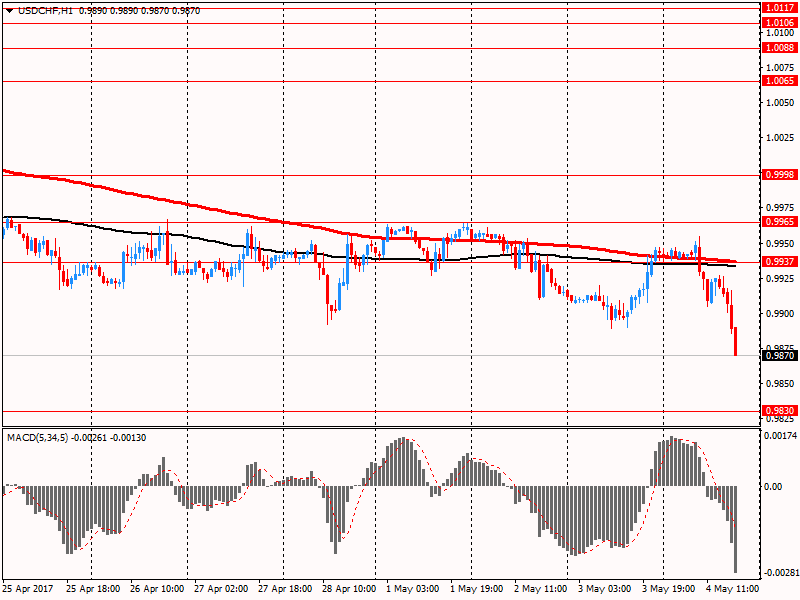
Task: Click the 0.9850 price scale value
Action: [781, 384]
